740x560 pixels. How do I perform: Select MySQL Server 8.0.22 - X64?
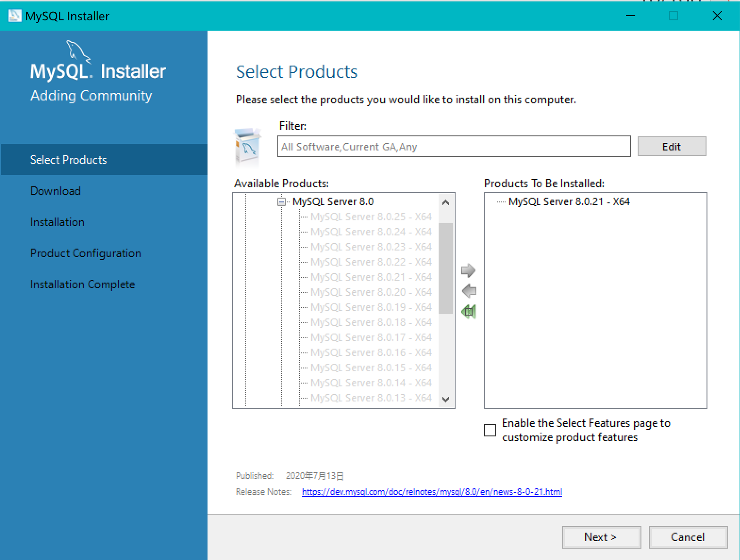point(371,262)
